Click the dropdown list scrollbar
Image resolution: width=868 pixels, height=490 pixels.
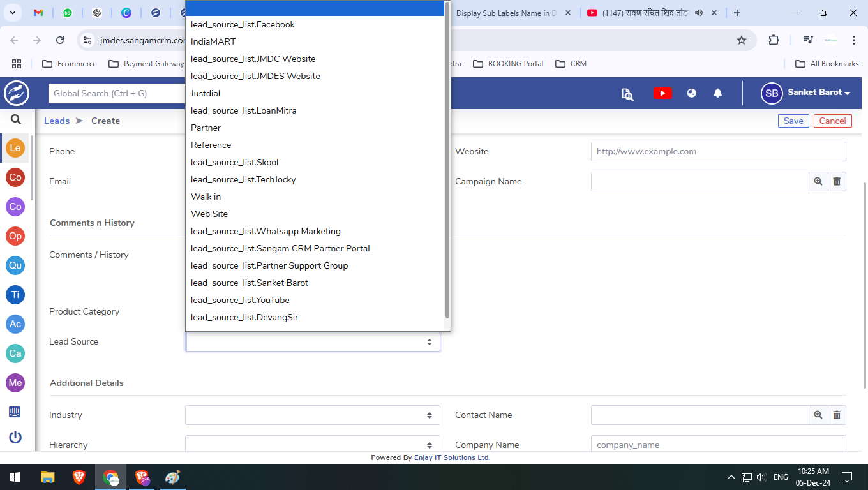coord(447,160)
